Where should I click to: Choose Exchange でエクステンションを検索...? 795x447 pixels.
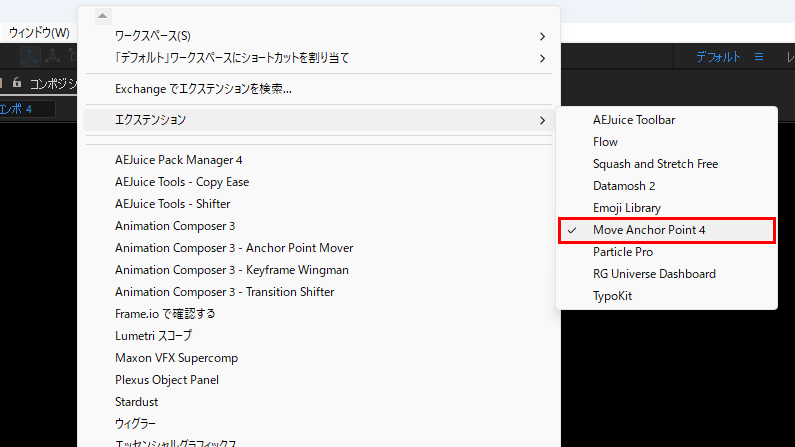click(319, 89)
